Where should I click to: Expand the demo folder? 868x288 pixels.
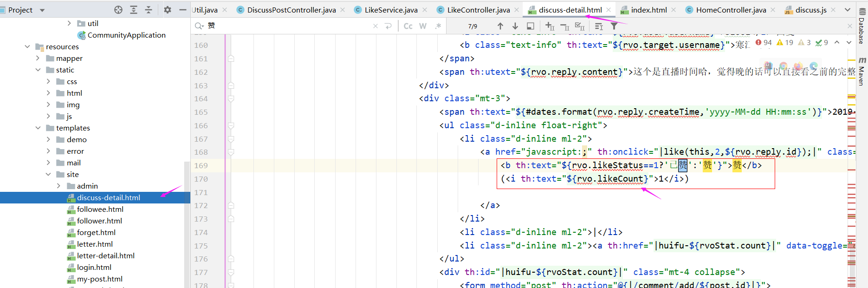(x=48, y=139)
